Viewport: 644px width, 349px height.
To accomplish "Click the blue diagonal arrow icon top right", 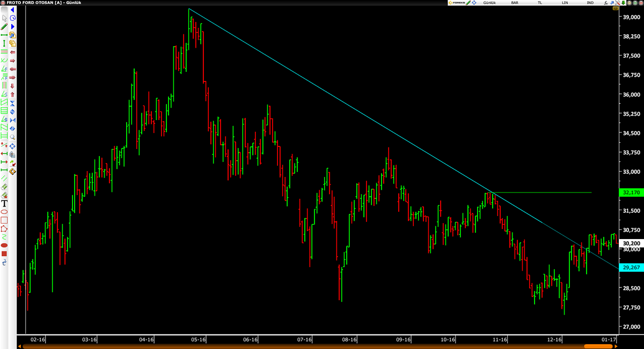I will click(x=612, y=3).
